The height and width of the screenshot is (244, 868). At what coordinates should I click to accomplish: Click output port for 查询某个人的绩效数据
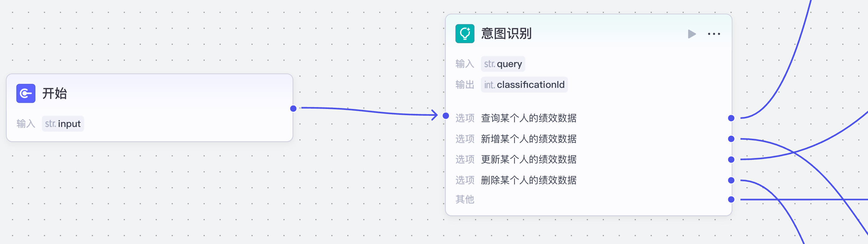731,118
